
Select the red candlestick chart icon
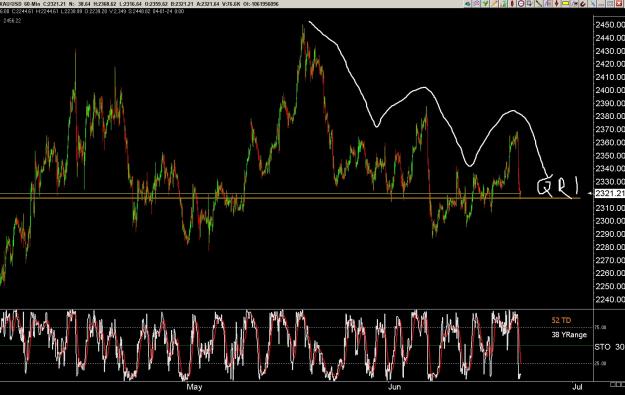pos(512,4)
